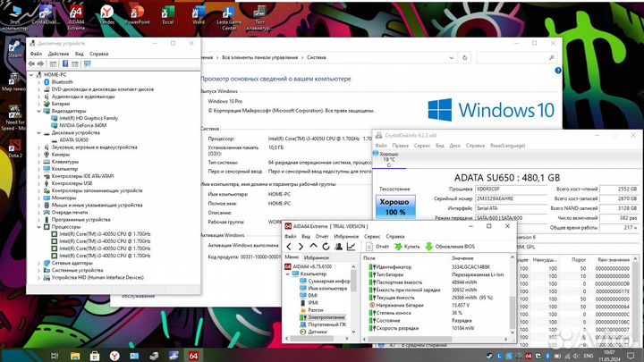Collapse the HOME-PC root node
Viewport: 644px width, 362px height.
(x=31, y=75)
